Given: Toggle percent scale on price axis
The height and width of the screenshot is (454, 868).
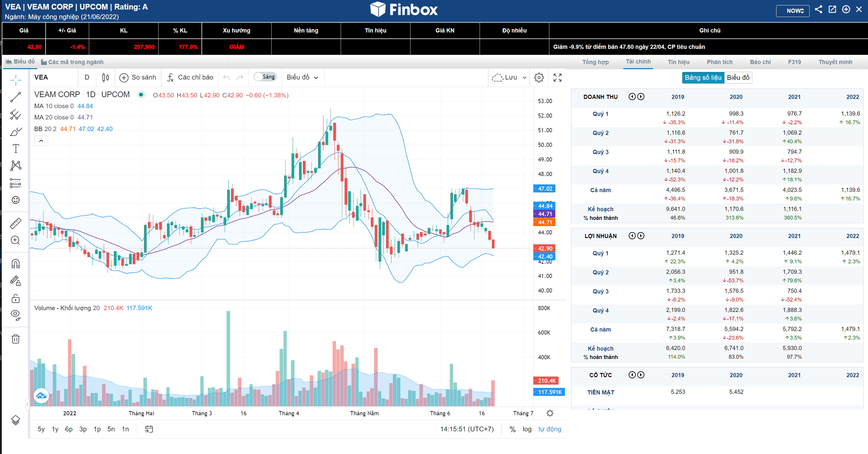Looking at the screenshot, I should coord(512,429).
